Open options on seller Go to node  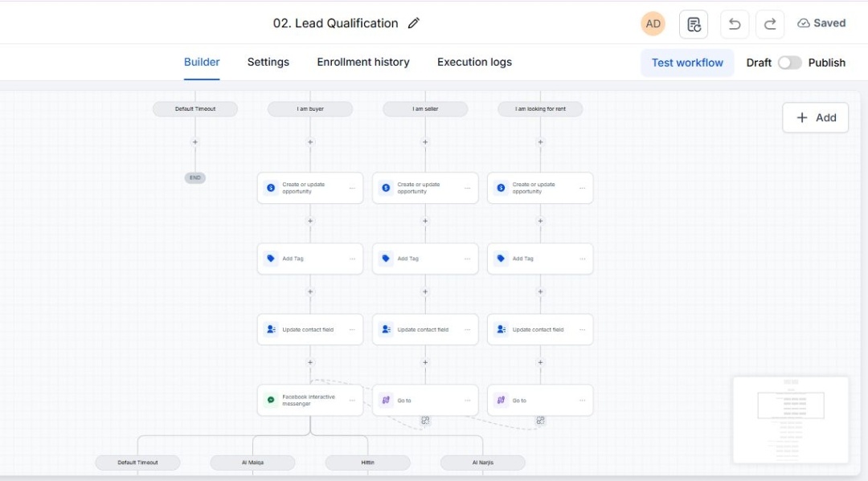[x=467, y=400]
